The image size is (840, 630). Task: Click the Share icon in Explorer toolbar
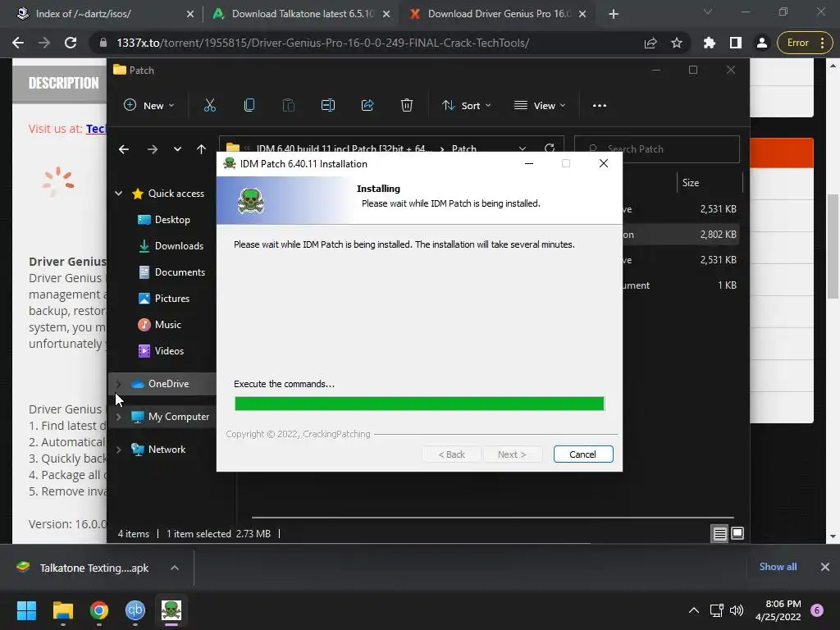[367, 106]
